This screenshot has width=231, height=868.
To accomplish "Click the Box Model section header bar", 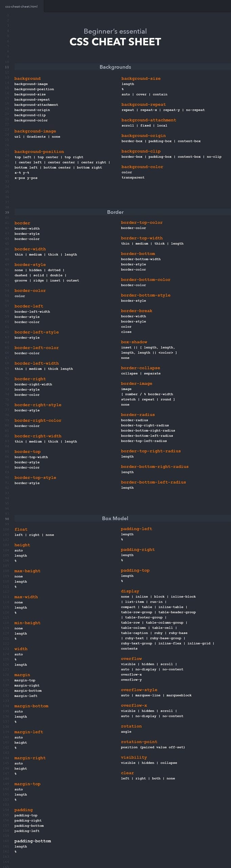I will tap(115, 519).
